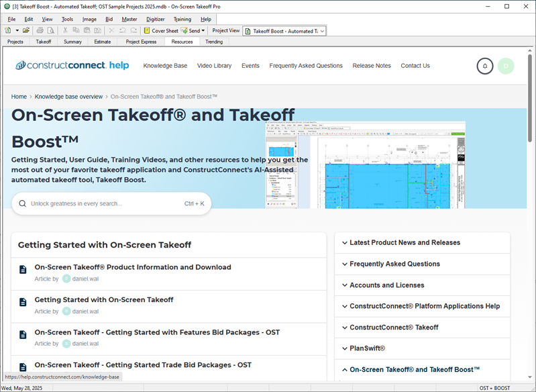Click the Takeoff Boost screenshot thumbnail

365,164
